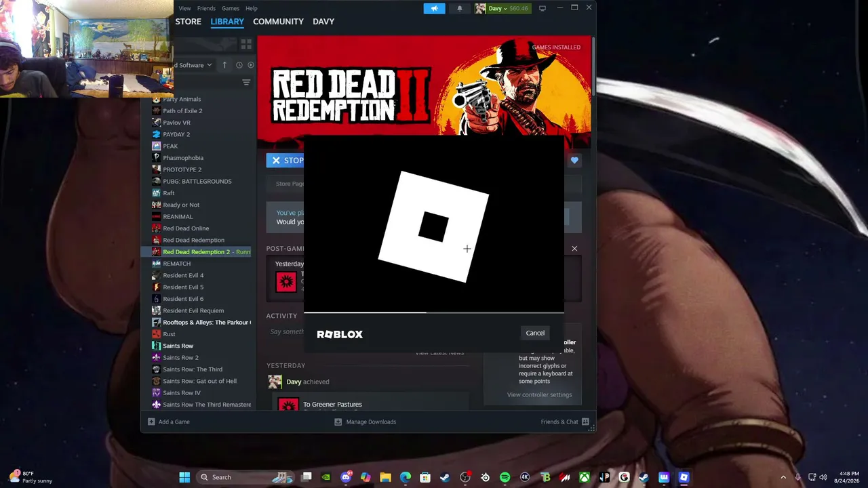The image size is (868, 488).
Task: Open NVIDIA app from the taskbar
Action: pyautogui.click(x=326, y=477)
